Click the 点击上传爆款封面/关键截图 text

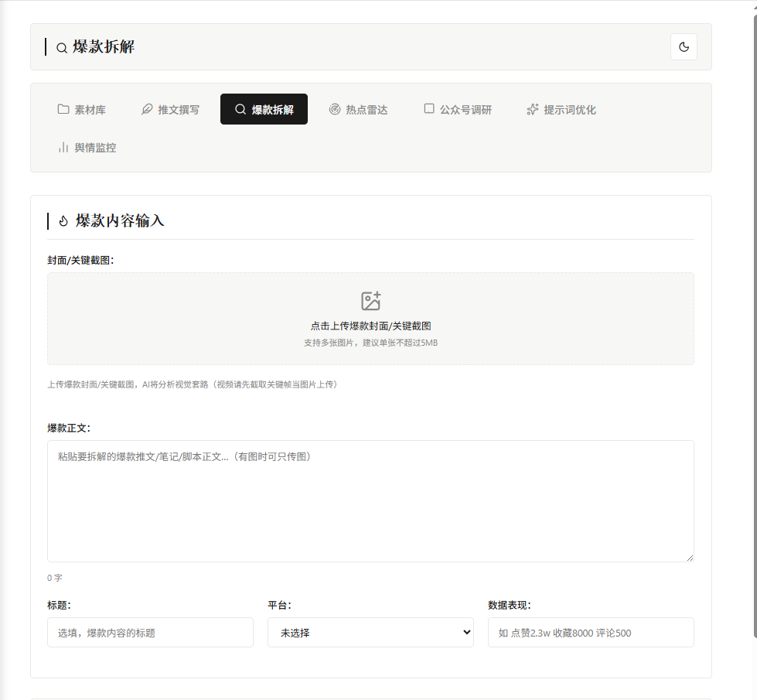[371, 326]
